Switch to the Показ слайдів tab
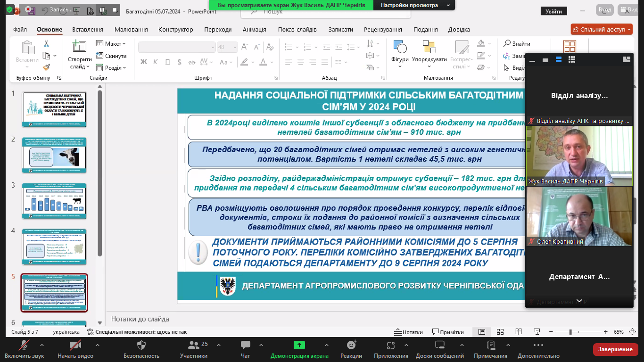 pos(297,29)
